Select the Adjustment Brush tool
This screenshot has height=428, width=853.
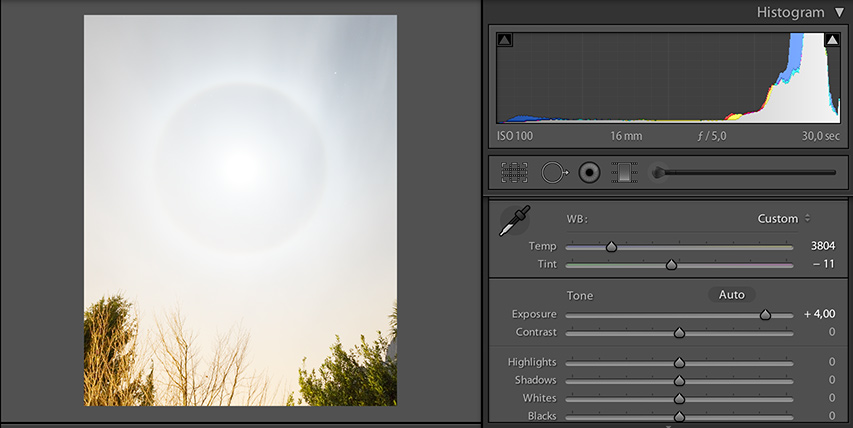pos(743,173)
